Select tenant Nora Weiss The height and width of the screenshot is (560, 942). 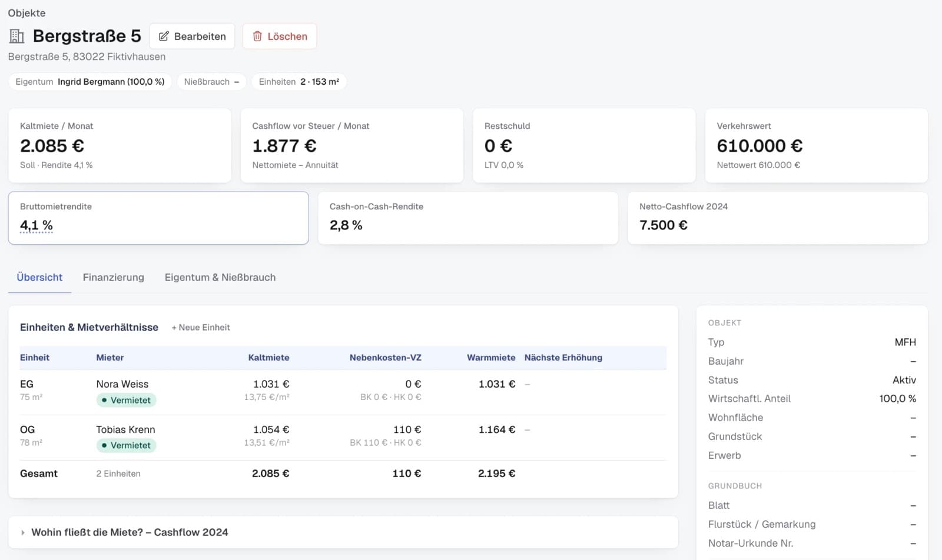click(122, 384)
